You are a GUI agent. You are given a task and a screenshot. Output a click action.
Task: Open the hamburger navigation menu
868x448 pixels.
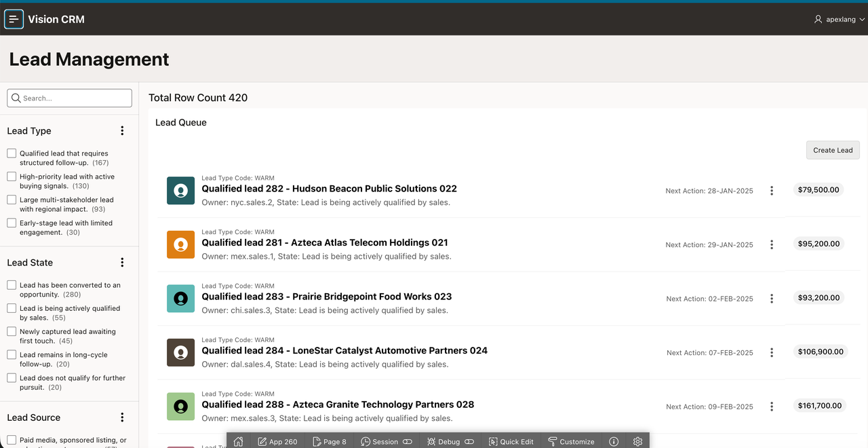point(14,19)
